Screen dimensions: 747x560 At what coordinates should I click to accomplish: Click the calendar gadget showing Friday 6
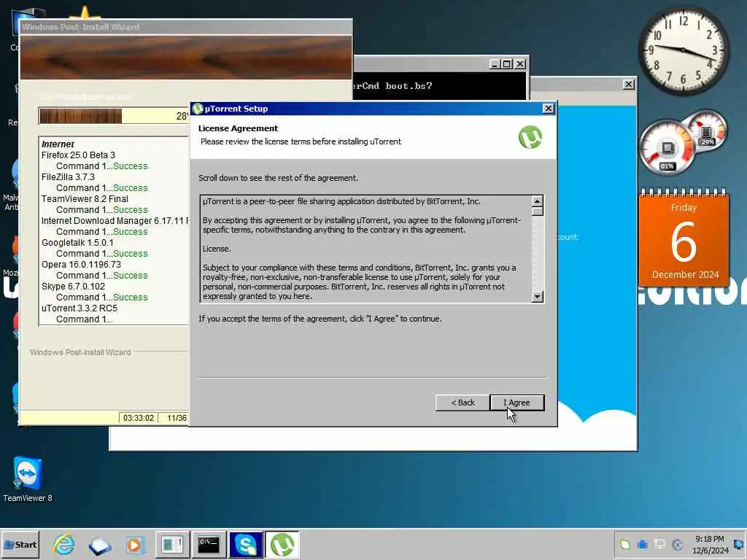pos(684,238)
